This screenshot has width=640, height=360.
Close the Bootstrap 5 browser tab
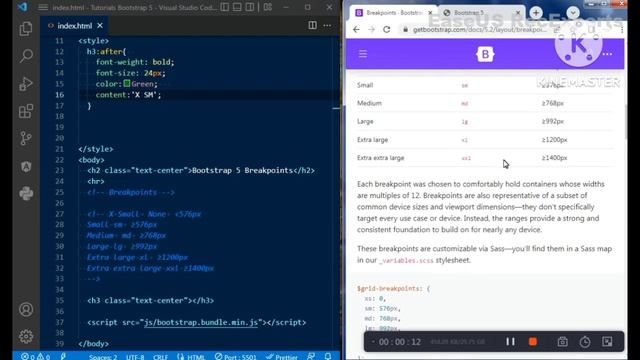tap(518, 13)
